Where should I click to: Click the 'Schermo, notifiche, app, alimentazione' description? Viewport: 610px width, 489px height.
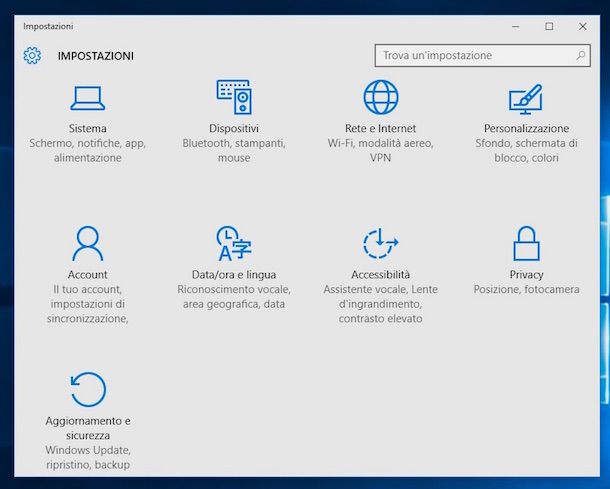[88, 151]
